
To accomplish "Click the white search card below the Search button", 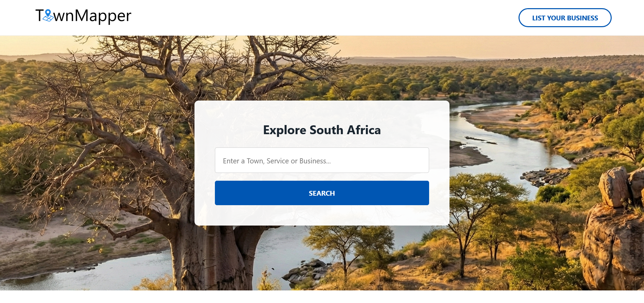I will (322, 215).
